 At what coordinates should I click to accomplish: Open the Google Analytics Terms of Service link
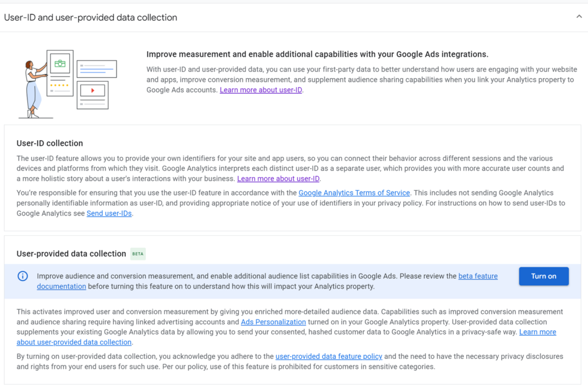click(354, 193)
